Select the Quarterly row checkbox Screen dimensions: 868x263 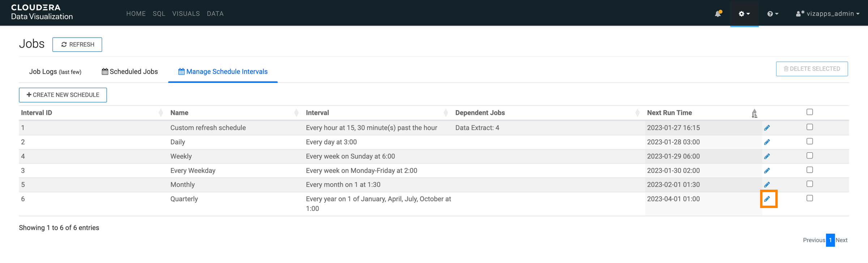(x=810, y=198)
